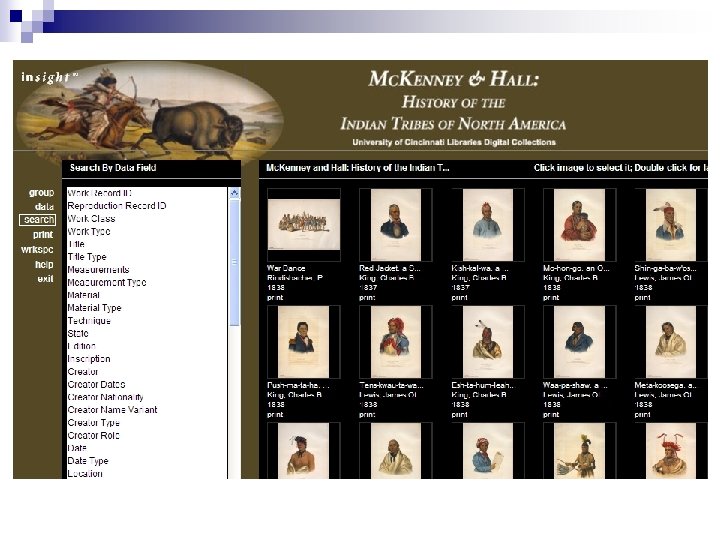Image resolution: width=720 pixels, height=540 pixels.
Task: Click the exit menu item
Action: coord(45,279)
